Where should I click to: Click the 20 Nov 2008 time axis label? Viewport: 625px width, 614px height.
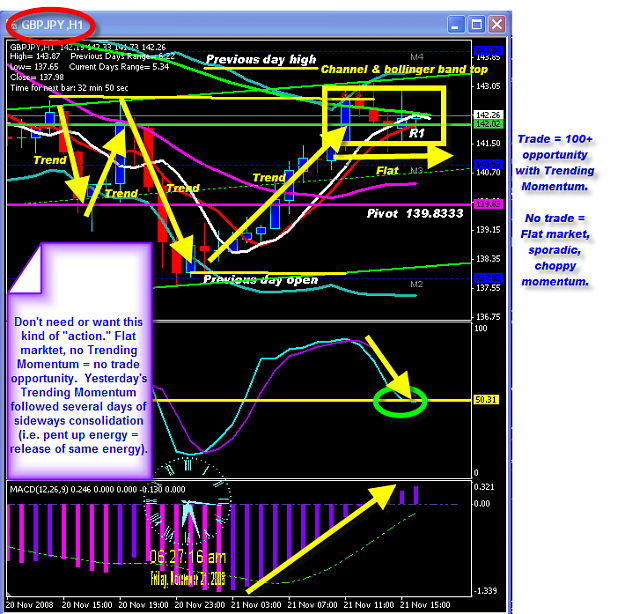click(x=29, y=605)
